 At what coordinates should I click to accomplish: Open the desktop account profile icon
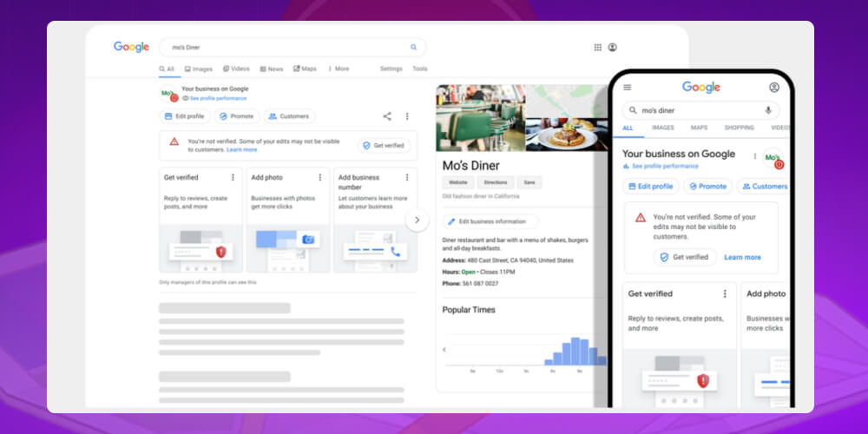coord(612,47)
